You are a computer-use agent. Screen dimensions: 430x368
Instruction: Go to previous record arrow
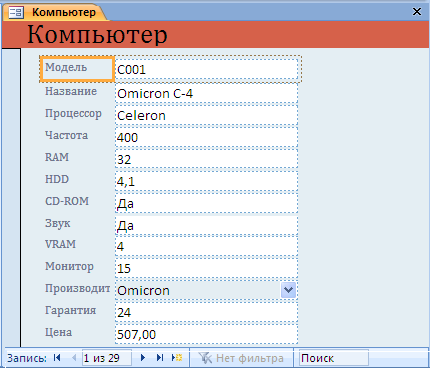coord(74,358)
